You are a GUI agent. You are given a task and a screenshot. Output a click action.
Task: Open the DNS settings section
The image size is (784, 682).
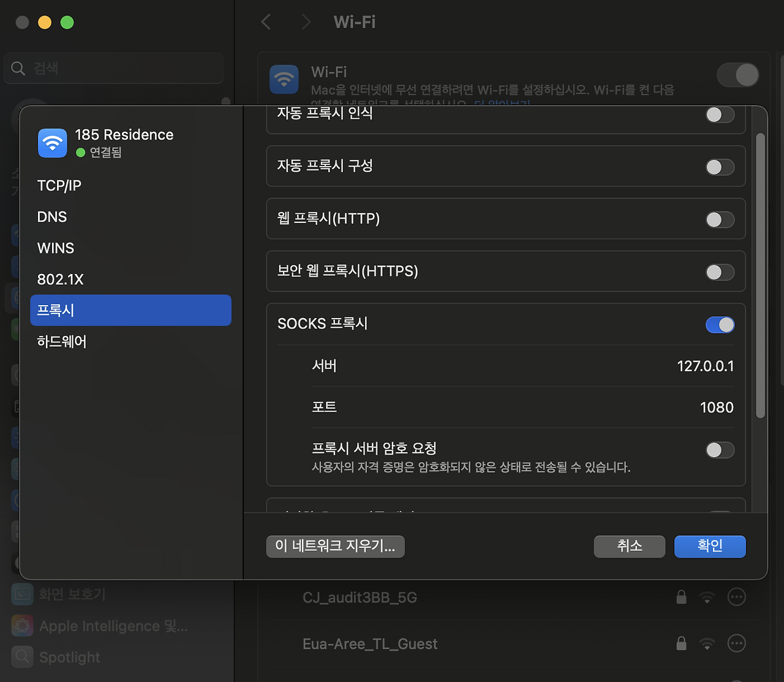coord(52,216)
